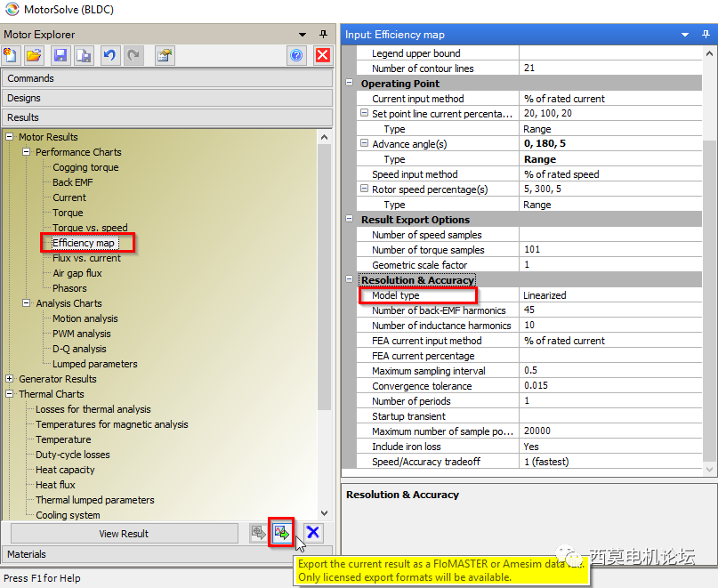
Task: Collapse the Operating Point property group
Action: pos(350,83)
